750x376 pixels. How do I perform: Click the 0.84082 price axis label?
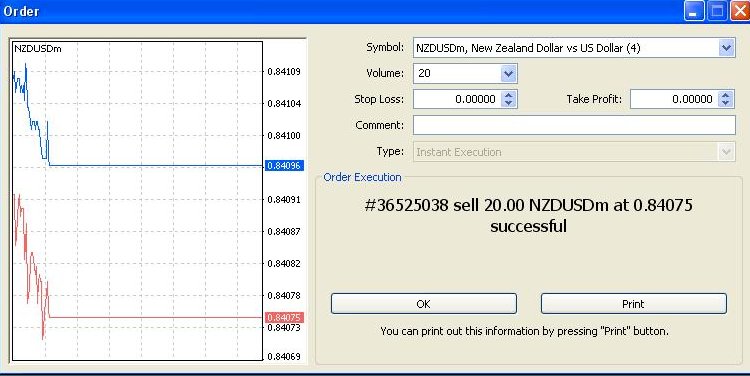tap(284, 264)
